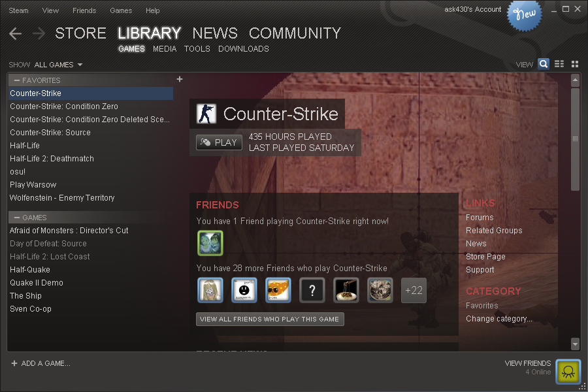This screenshot has width=588, height=392.
Task: Open the round stone friend avatar
Action: pyautogui.click(x=380, y=290)
